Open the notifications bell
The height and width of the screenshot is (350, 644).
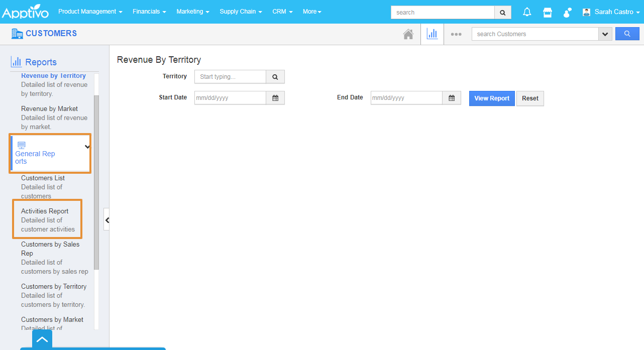tap(527, 12)
